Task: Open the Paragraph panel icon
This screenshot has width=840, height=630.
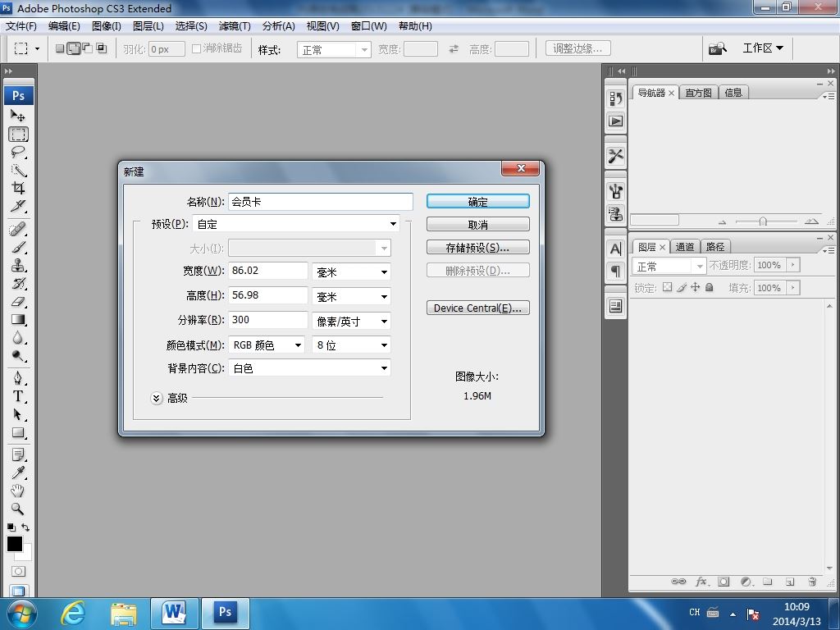Action: pyautogui.click(x=615, y=271)
